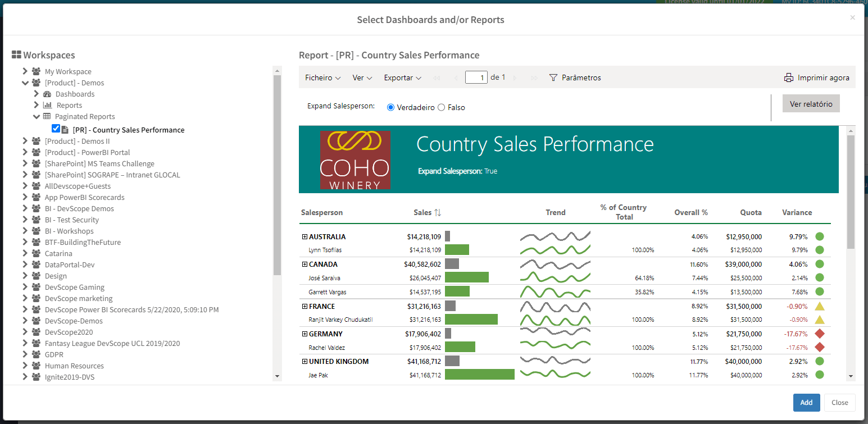Expand the My Workspace tree node

tap(25, 71)
